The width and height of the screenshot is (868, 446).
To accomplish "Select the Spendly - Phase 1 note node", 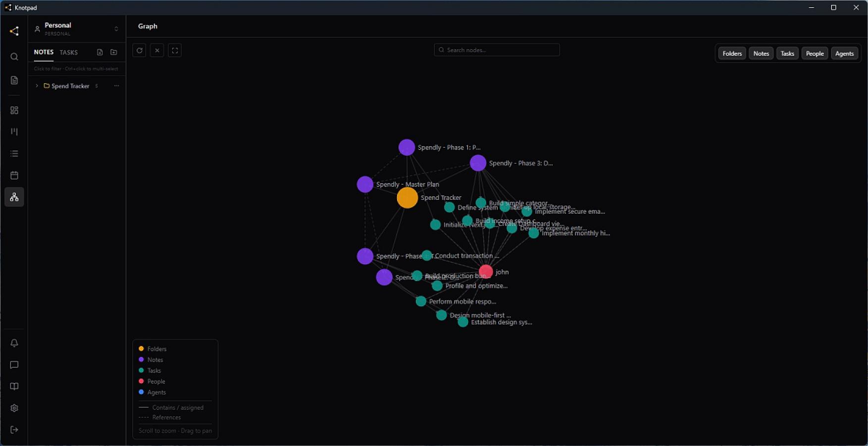I will click(407, 147).
